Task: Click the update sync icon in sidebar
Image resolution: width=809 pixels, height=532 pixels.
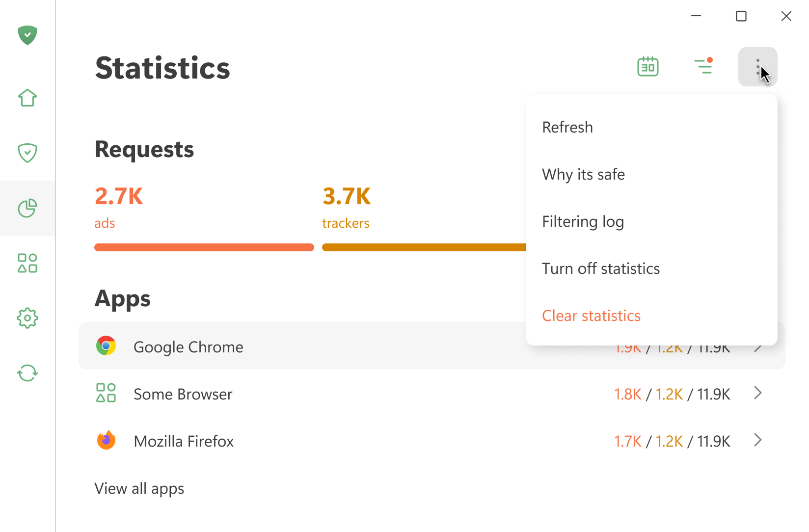Action: click(x=27, y=373)
